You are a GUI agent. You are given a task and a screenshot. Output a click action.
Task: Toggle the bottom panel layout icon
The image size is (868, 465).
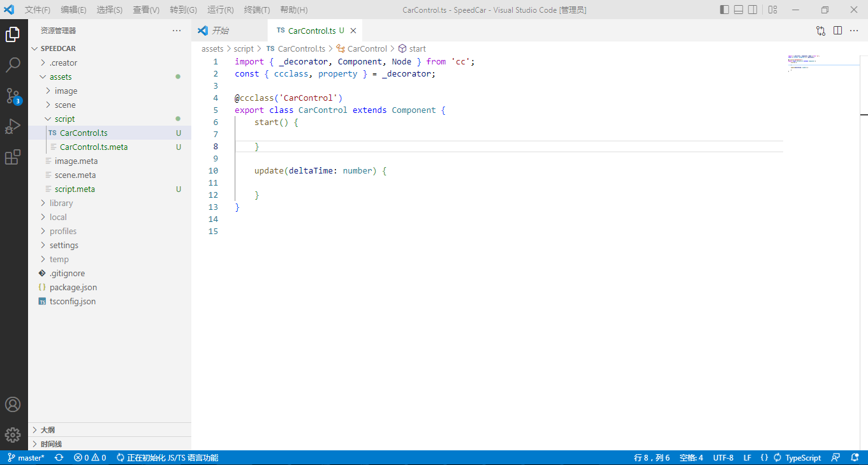point(739,10)
